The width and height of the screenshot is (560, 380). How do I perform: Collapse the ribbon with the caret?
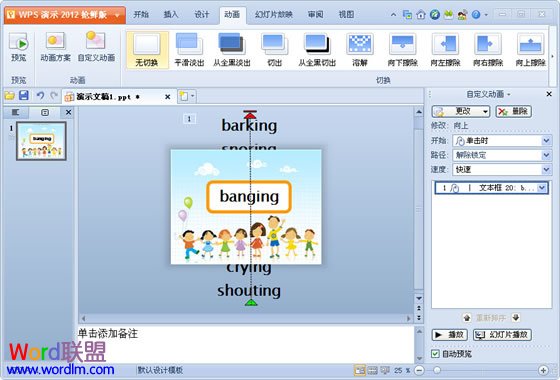click(393, 15)
